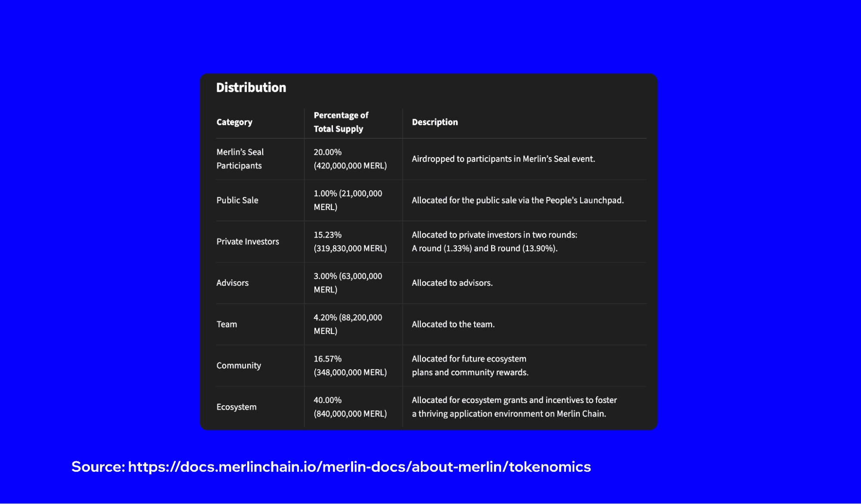This screenshot has height=504, width=861.
Task: Click the Ecosystem row label
Action: 236,406
